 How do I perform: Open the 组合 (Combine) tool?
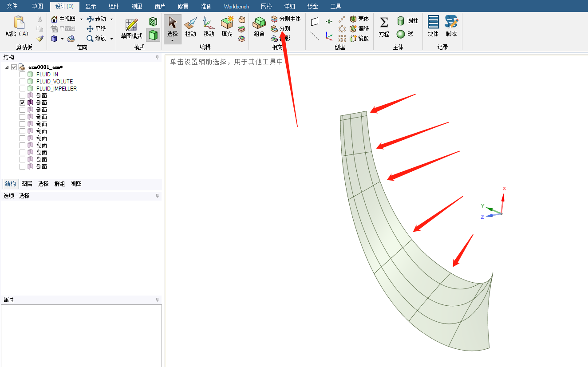259,27
